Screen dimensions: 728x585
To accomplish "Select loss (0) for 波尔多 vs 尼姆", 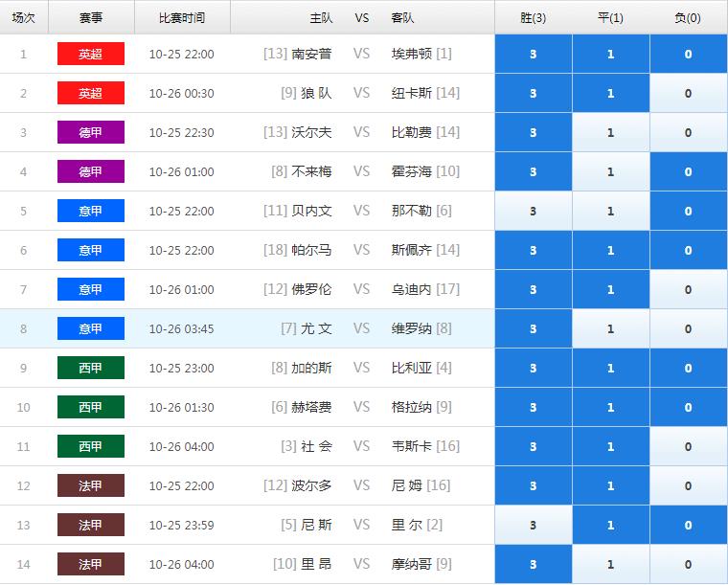I will [x=688, y=485].
